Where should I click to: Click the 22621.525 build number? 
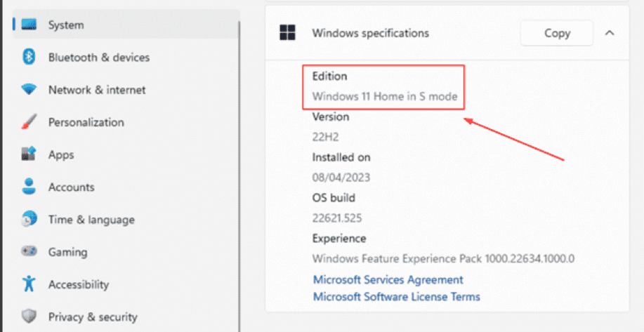337,218
